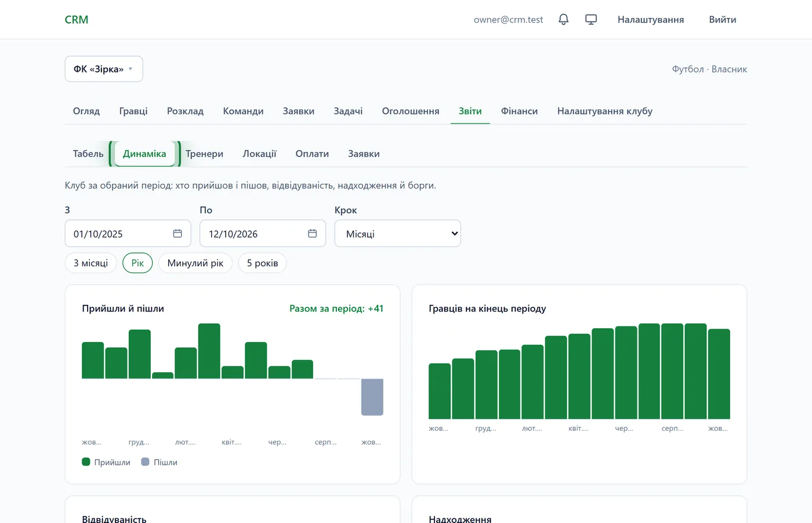Open the Оплати report sub-tab
This screenshot has height=523, width=812.
[x=312, y=154]
